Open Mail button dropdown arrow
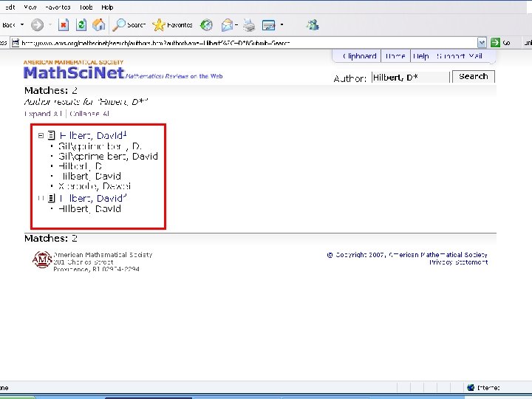 pos(236,25)
